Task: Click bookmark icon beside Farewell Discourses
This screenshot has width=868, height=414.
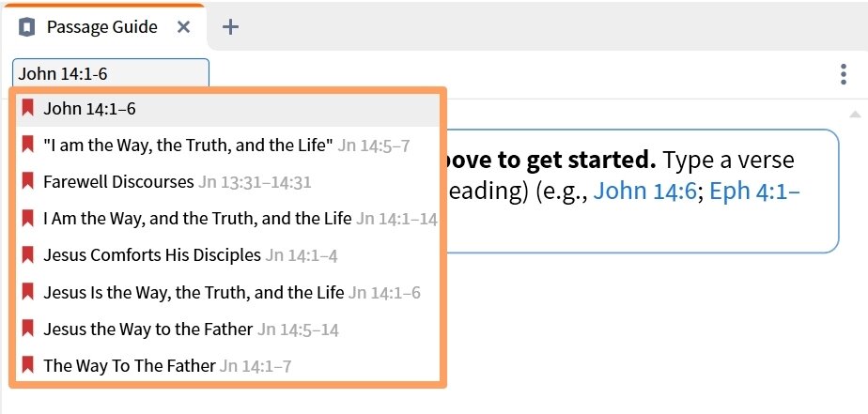Action: pyautogui.click(x=27, y=181)
